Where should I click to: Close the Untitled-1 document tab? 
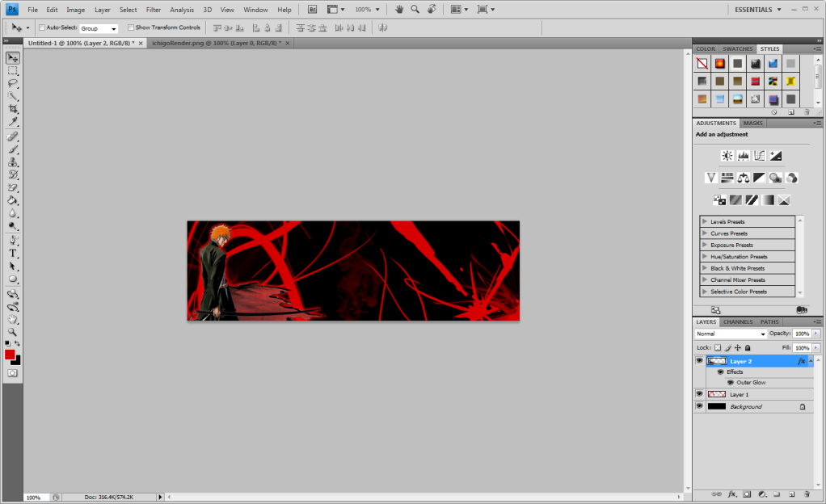[x=141, y=43]
